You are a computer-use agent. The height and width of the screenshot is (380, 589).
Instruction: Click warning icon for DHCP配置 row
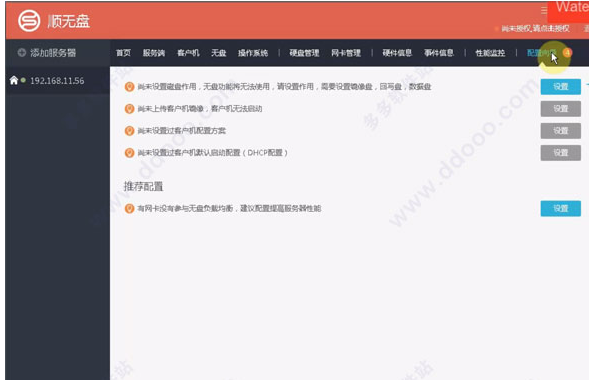[x=129, y=153]
